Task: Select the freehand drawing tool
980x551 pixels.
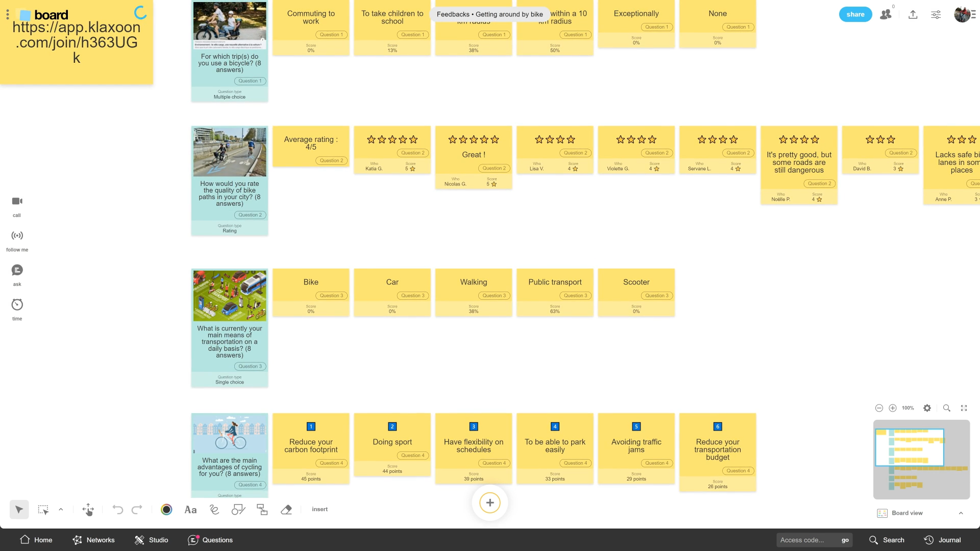Action: coord(214,509)
